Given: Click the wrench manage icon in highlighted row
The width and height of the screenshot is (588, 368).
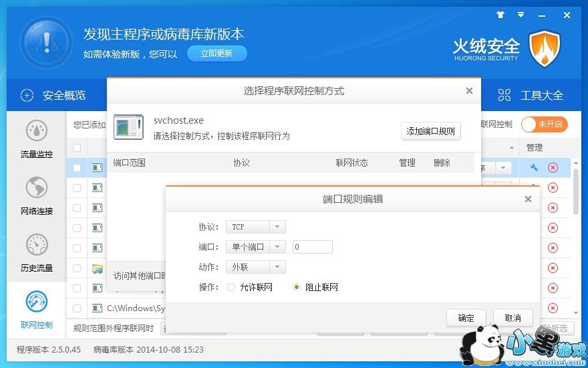Looking at the screenshot, I should tap(534, 167).
